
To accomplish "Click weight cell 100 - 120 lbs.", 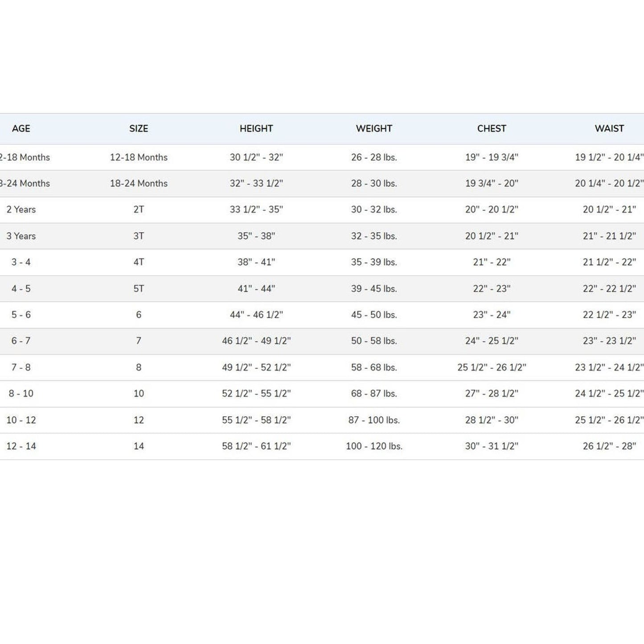I will (374, 446).
